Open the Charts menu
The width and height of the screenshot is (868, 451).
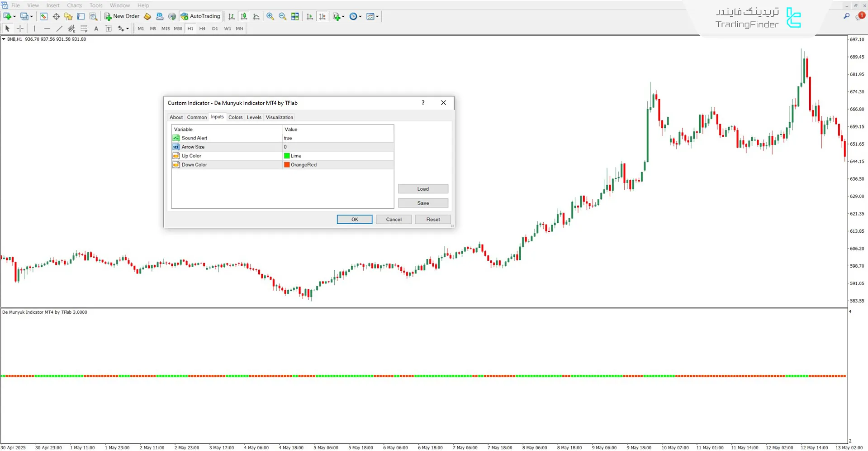tap(75, 5)
